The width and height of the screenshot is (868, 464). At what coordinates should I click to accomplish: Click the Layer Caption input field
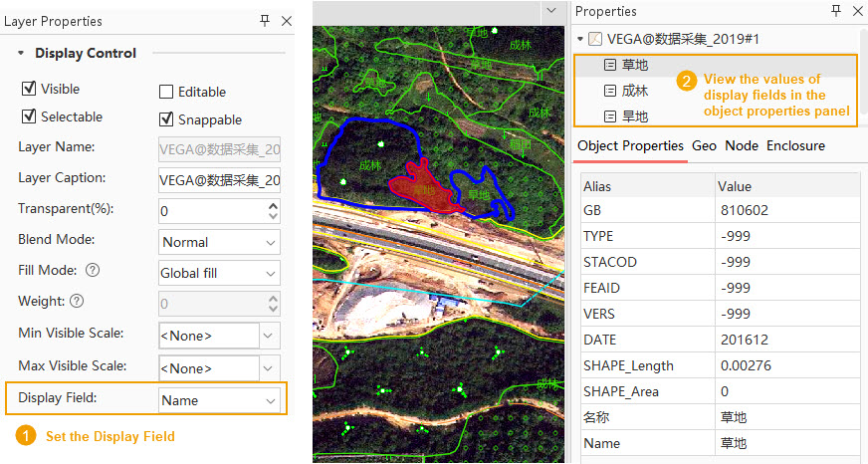(x=219, y=180)
